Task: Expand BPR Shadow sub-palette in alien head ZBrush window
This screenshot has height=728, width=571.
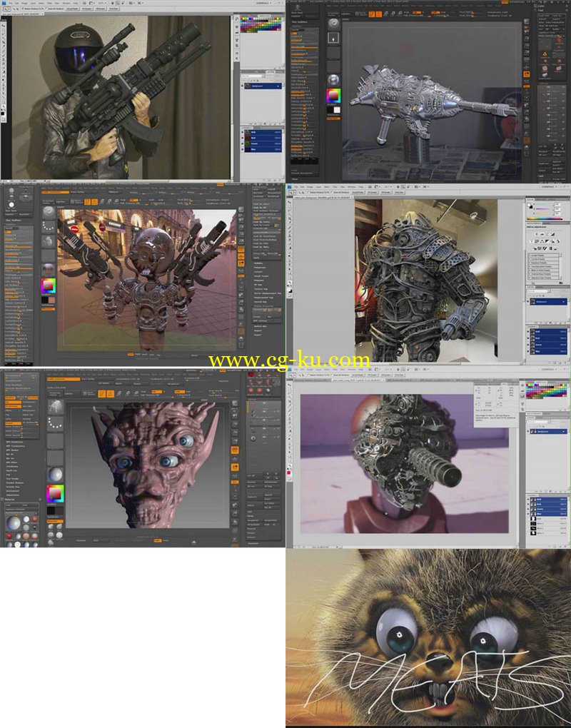Action: (12, 450)
